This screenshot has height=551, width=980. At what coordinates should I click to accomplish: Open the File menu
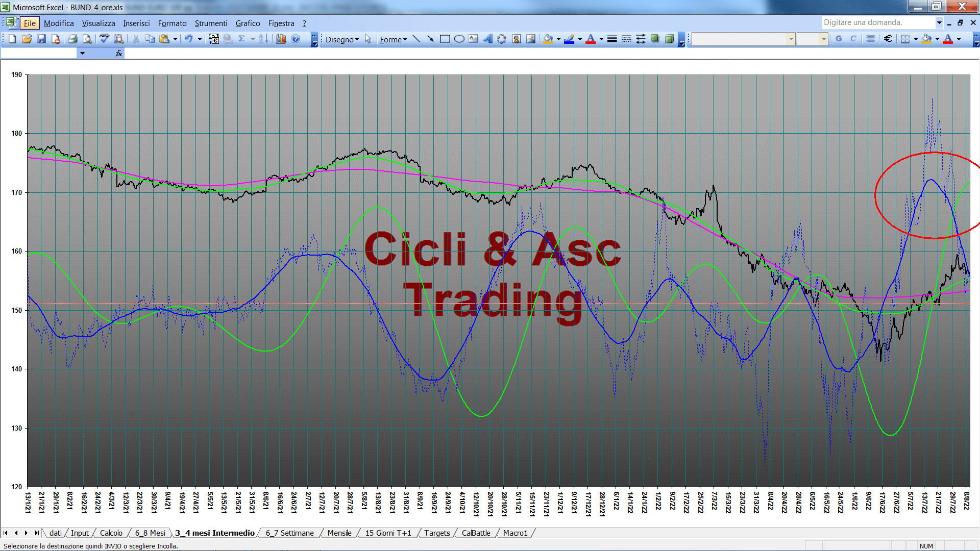[30, 23]
